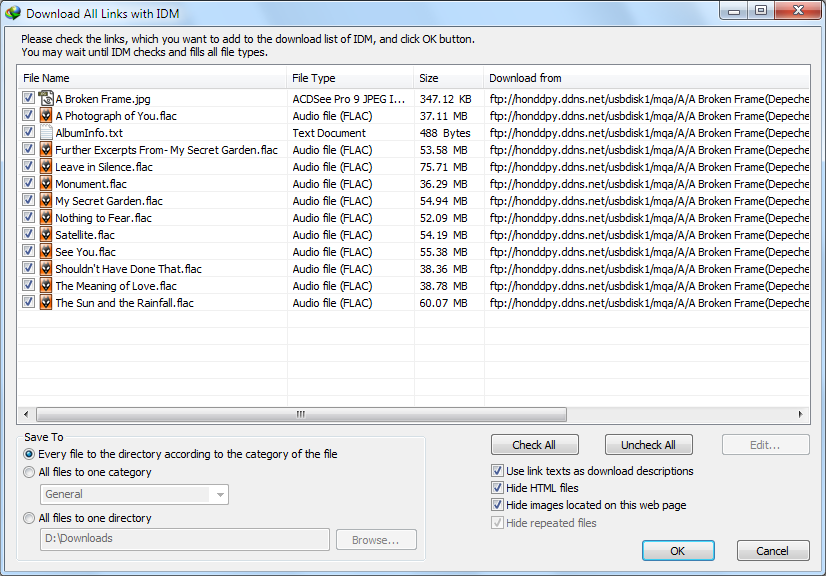Select All files to one category option
The height and width of the screenshot is (576, 826).
tap(29, 472)
